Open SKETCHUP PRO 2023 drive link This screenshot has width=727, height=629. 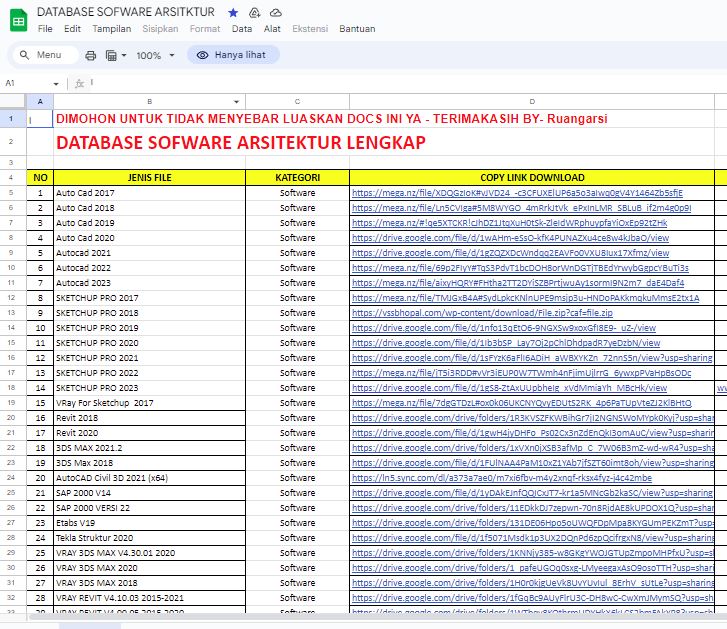(509, 388)
